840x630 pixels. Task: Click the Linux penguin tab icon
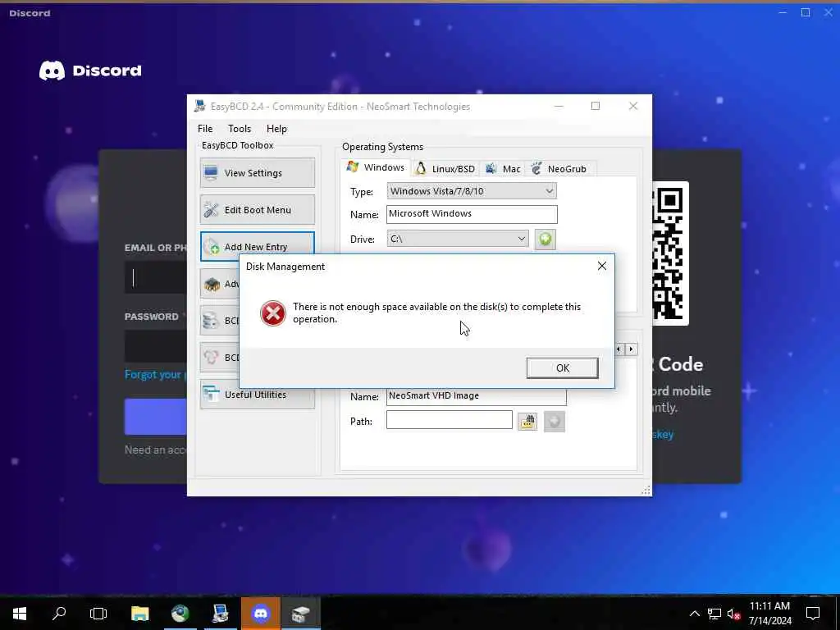pyautogui.click(x=421, y=168)
